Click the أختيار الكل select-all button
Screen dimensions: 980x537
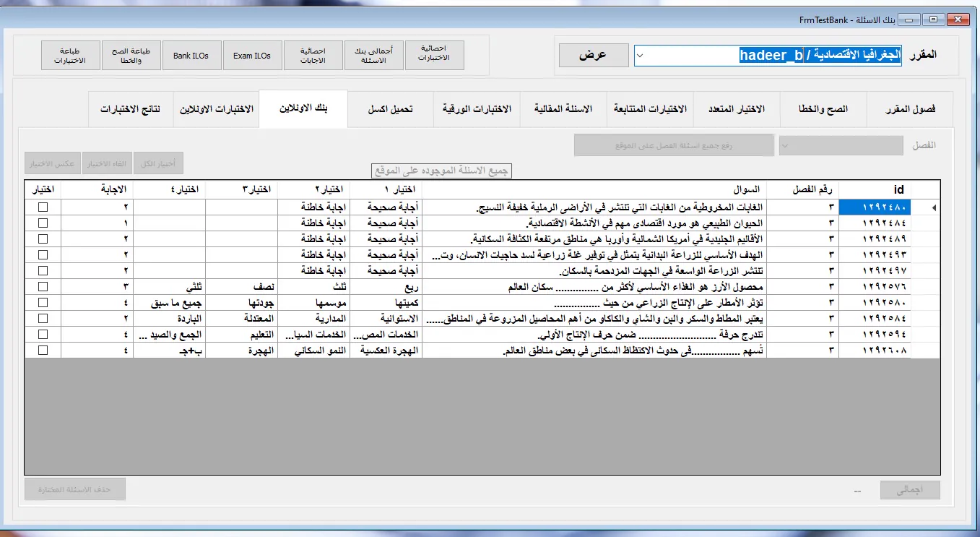coord(158,164)
